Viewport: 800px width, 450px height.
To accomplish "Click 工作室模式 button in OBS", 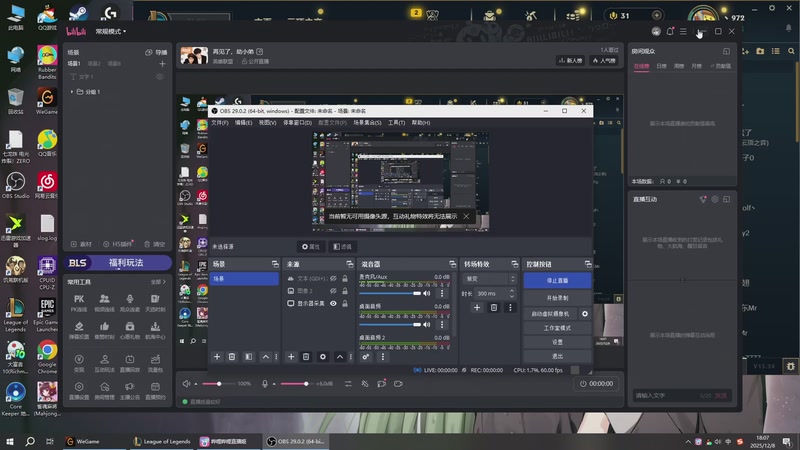I will (557, 328).
